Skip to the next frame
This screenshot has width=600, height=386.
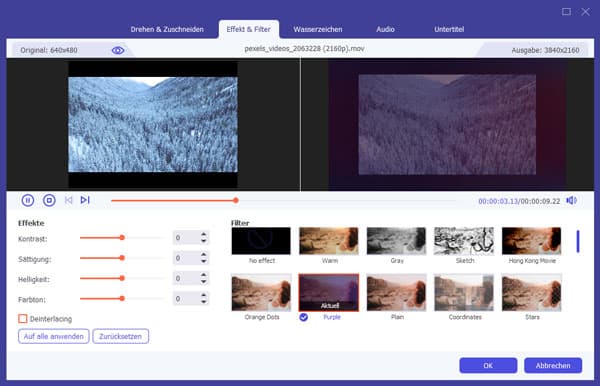[x=85, y=200]
